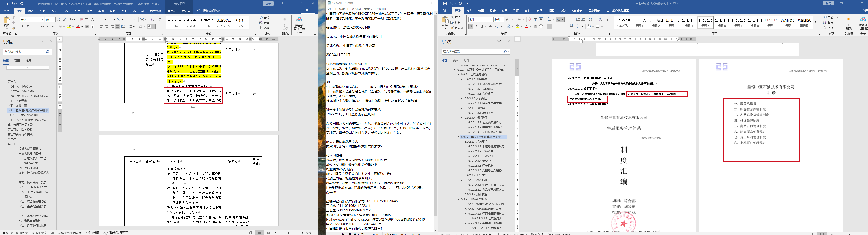Toggle underline in left Word window
This screenshot has width=868, height=235.
[x=33, y=27]
